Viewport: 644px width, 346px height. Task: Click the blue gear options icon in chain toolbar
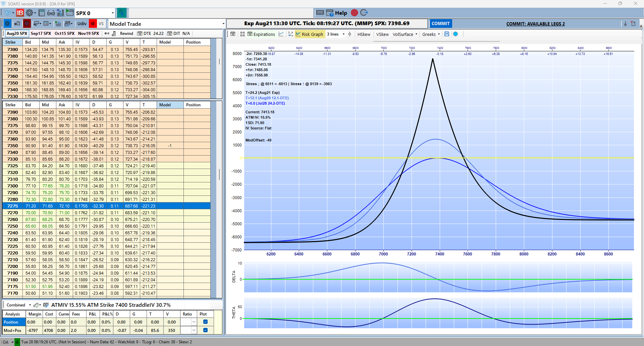click(x=7, y=23)
